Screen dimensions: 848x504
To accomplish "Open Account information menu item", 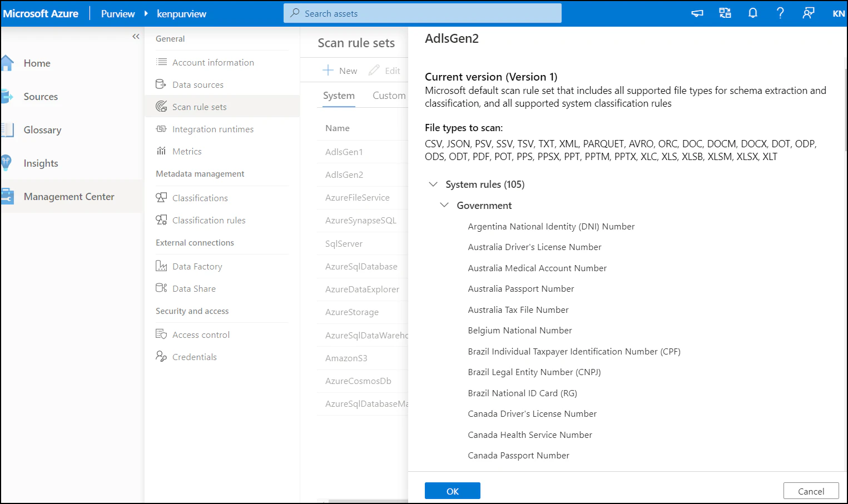I will tap(222, 62).
